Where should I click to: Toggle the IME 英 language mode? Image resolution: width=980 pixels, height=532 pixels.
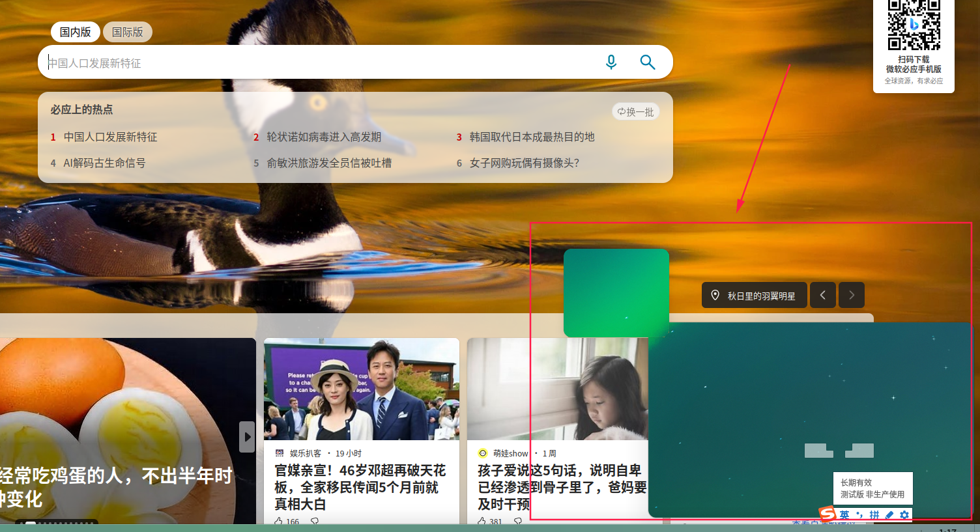point(844,515)
